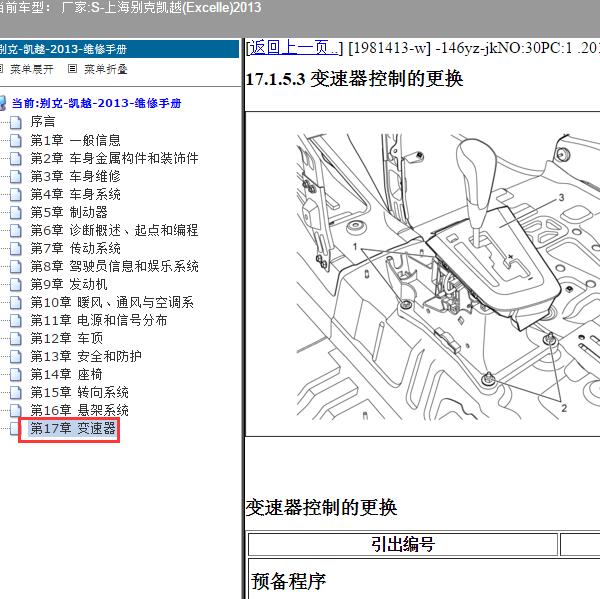
Task: Click the 别克-凯越-2013-维修手册 panel header
Action: [119, 49]
